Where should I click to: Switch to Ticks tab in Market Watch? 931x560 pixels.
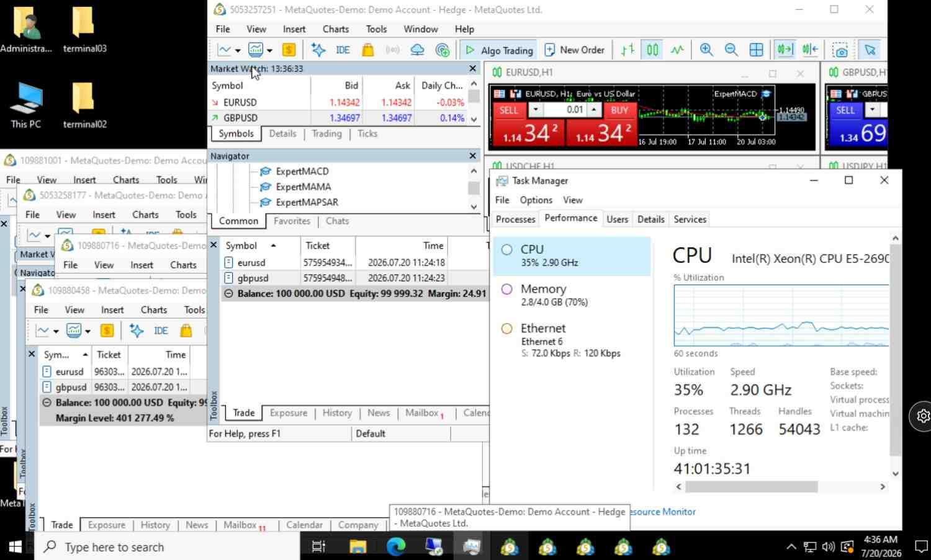click(x=367, y=133)
